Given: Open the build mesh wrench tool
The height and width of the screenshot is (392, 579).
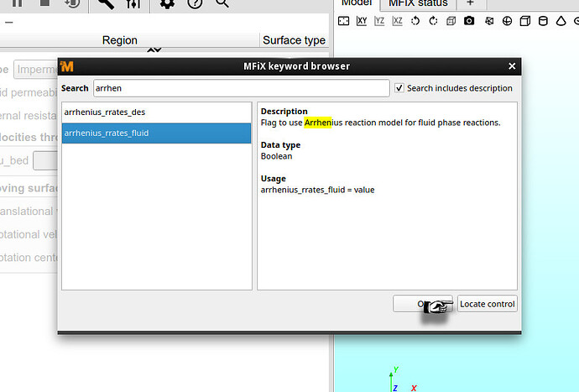Looking at the screenshot, I should tap(106, 3).
